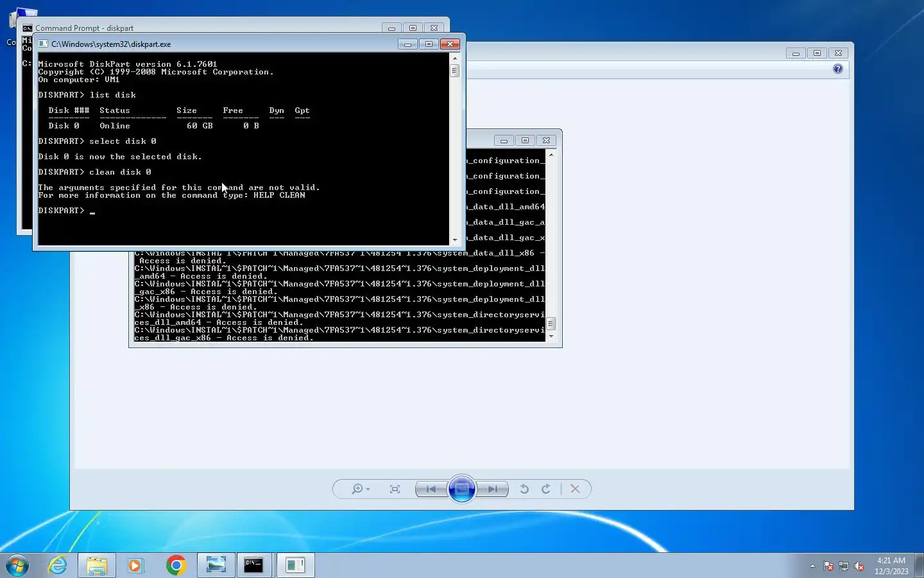Click the '60 GB' size value
924x578 pixels.
(x=200, y=126)
